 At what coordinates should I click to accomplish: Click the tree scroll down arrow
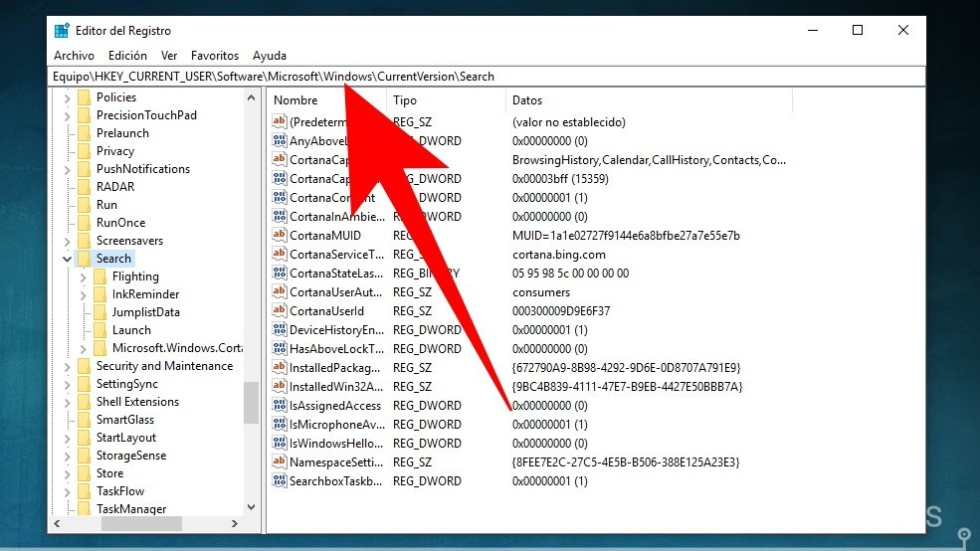252,507
